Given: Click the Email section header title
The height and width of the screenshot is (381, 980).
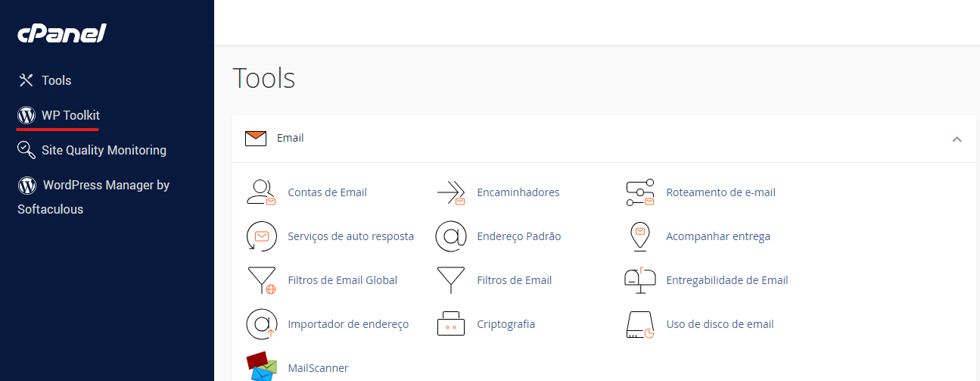Looking at the screenshot, I should 290,138.
